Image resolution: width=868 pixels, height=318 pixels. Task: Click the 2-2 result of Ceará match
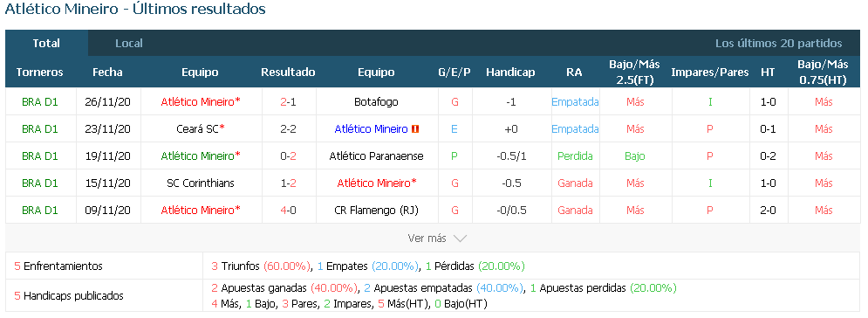pyautogui.click(x=288, y=129)
